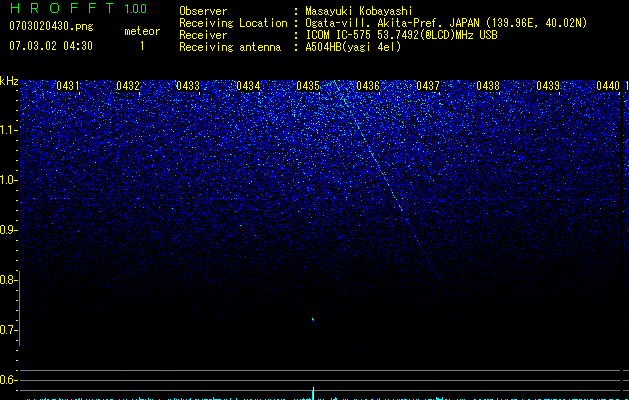Viewport: 629px width, 400px height.
Task: Click the meteor count value 1
Action: tap(142, 46)
